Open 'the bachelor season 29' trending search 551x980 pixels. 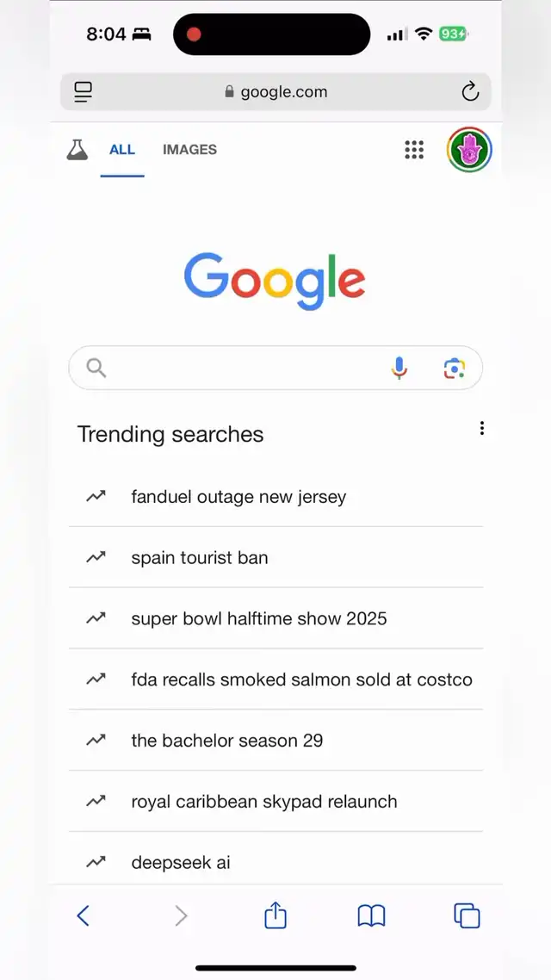227,741
